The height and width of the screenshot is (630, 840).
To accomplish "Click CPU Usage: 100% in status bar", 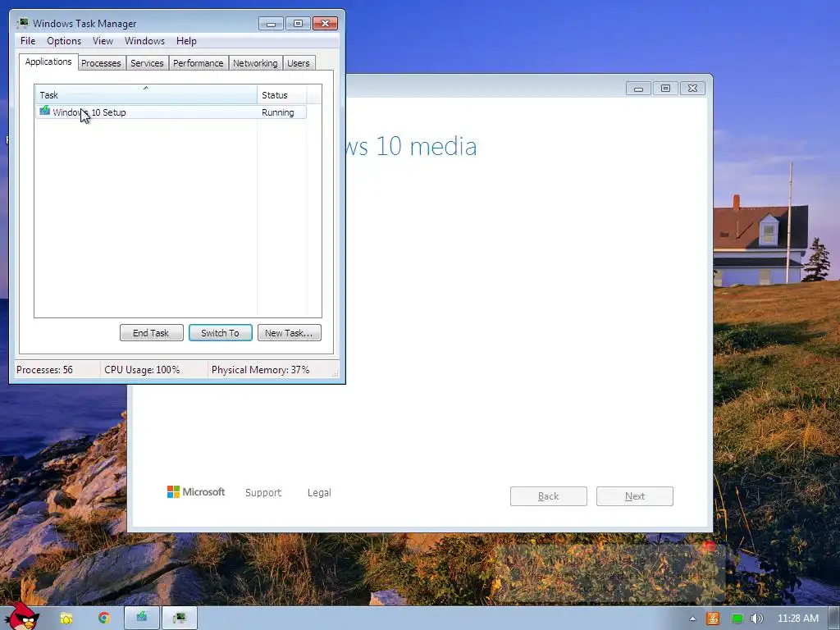I will point(142,370).
